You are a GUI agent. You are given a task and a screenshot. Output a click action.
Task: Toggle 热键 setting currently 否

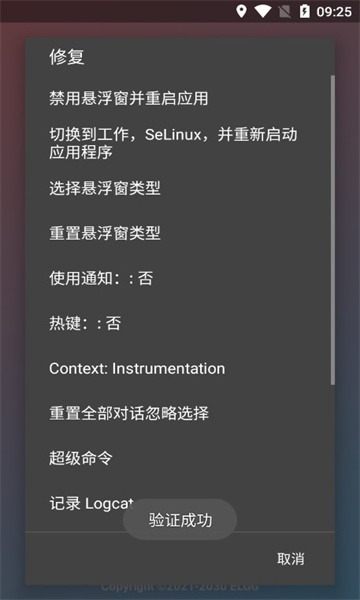click(x=178, y=324)
